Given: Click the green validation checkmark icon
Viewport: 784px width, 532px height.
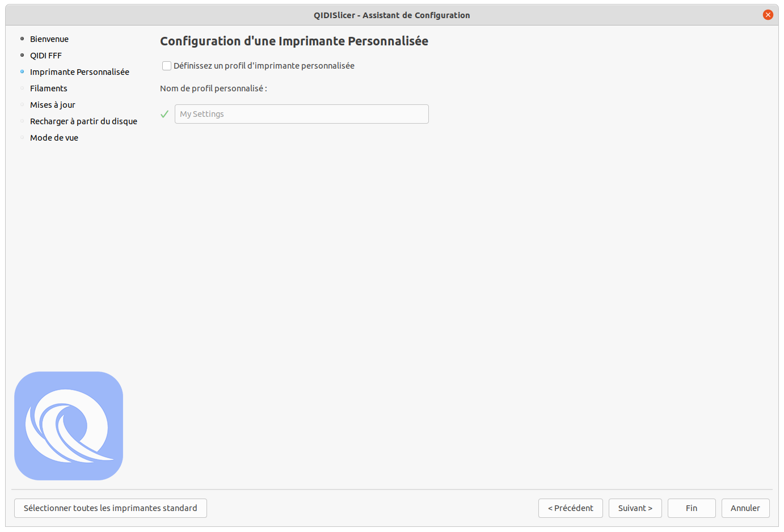Looking at the screenshot, I should 165,114.
